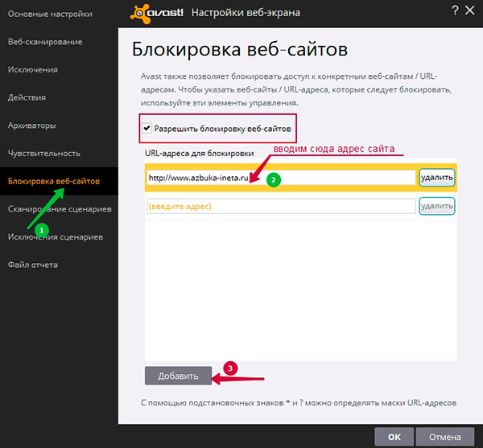This screenshot has width=483, height=448.
Task: Select "Блокировка веб-сайтов" sidebar item
Action: (59, 181)
